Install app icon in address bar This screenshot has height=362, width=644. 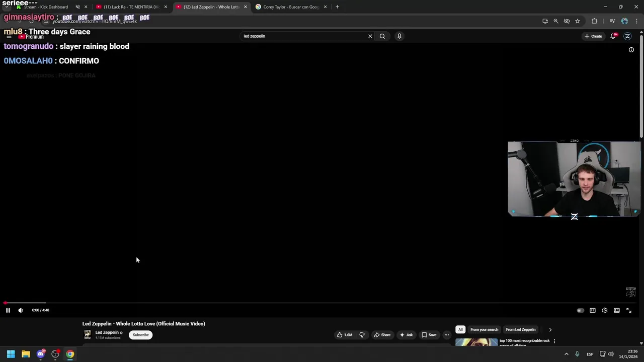[545, 21]
